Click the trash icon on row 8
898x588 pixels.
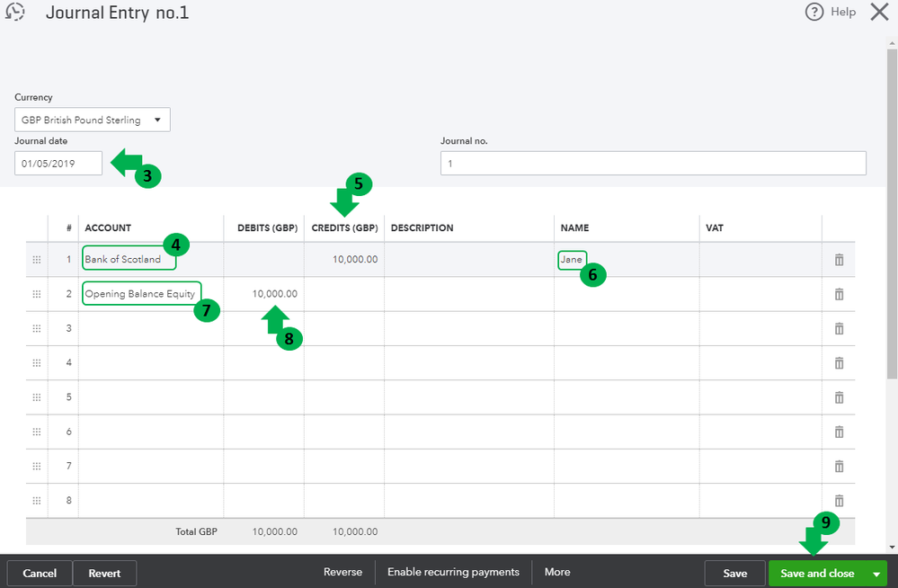839,501
